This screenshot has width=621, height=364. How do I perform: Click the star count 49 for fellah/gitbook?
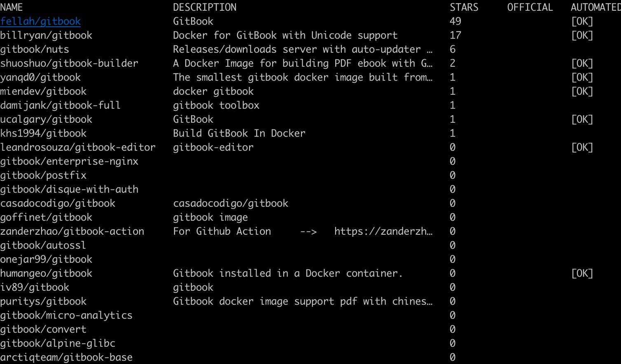(x=455, y=21)
